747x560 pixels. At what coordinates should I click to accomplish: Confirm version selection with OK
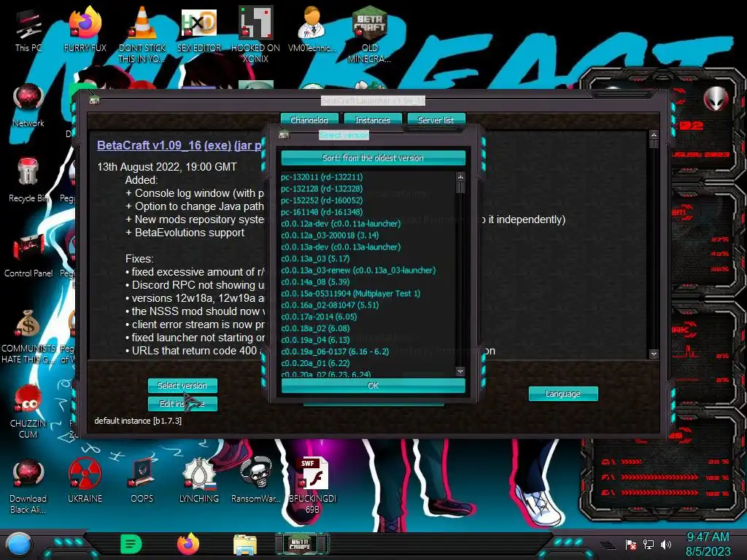point(373,386)
